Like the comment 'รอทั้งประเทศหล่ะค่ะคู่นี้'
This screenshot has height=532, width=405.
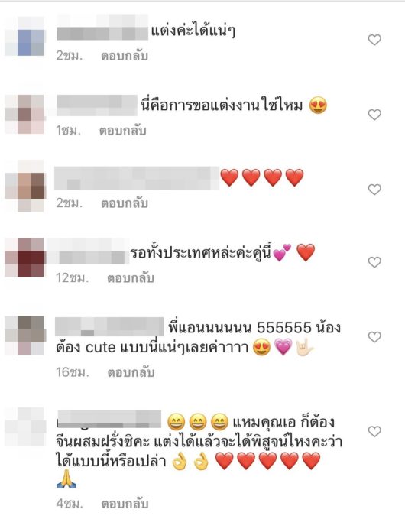374,262
